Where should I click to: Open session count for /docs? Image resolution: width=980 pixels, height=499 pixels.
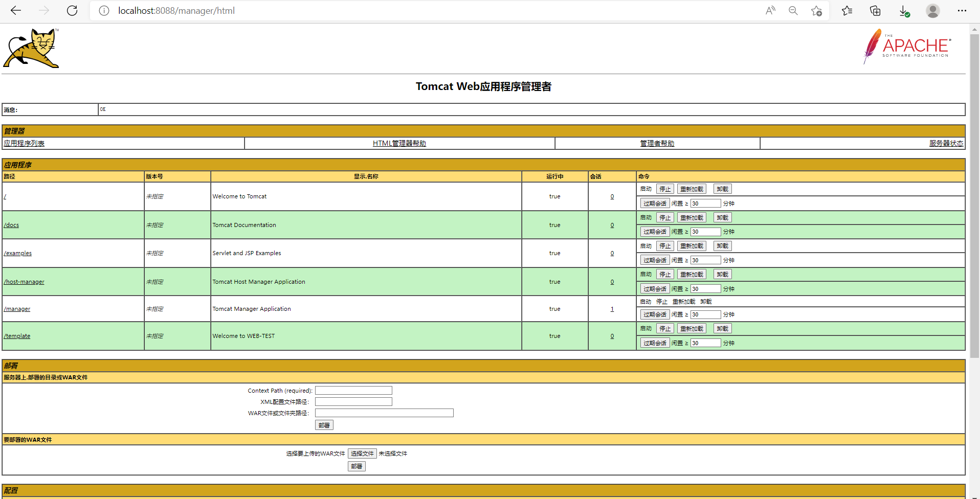(612, 225)
